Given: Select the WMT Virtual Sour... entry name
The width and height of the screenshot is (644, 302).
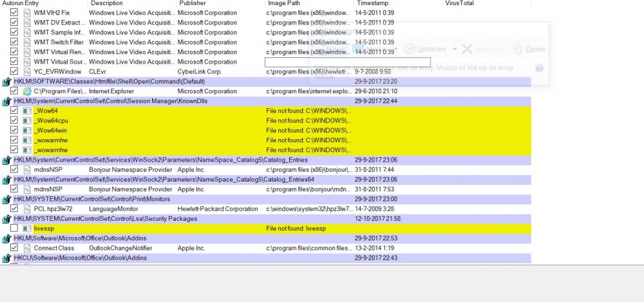Looking at the screenshot, I should 60,62.
